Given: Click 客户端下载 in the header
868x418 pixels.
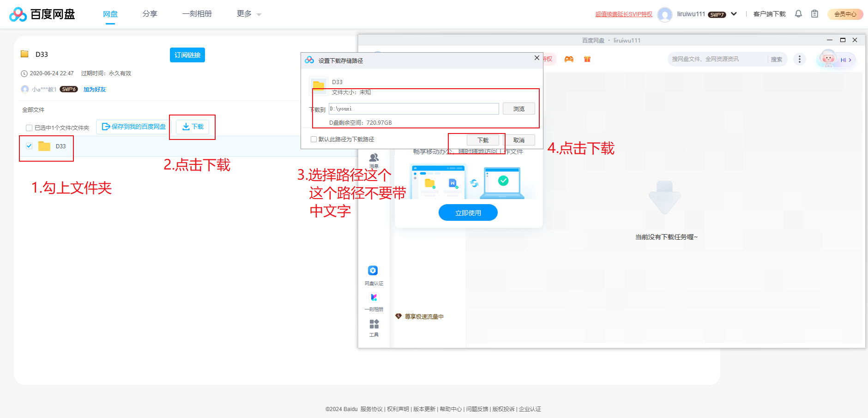Looking at the screenshot, I should [770, 14].
